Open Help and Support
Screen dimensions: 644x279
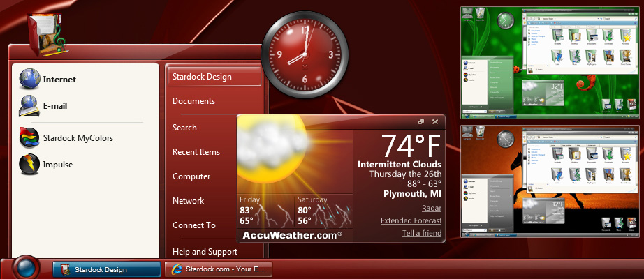(205, 252)
